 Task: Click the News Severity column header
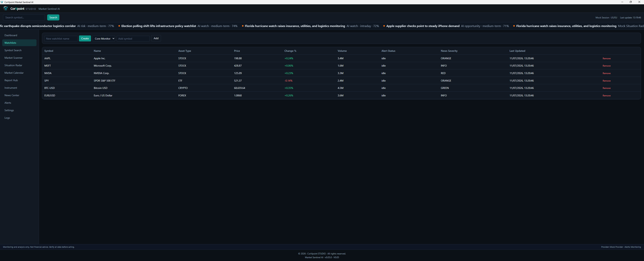[x=449, y=51]
